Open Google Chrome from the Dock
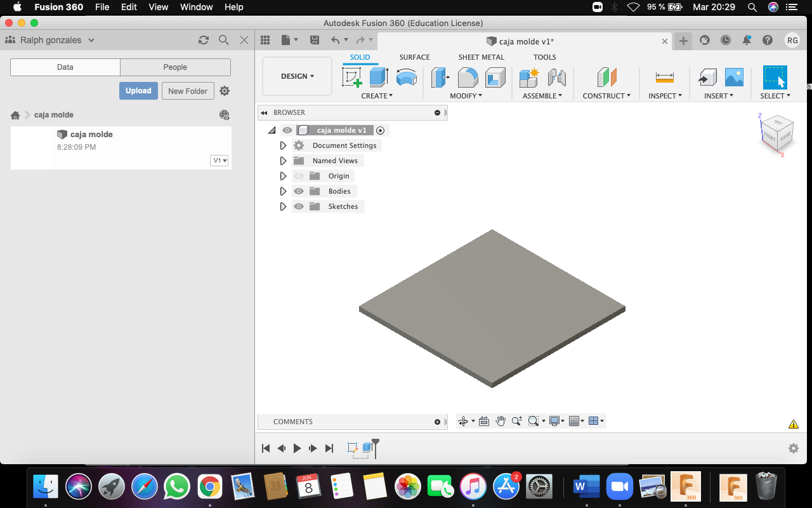812x508 pixels. pos(209,487)
